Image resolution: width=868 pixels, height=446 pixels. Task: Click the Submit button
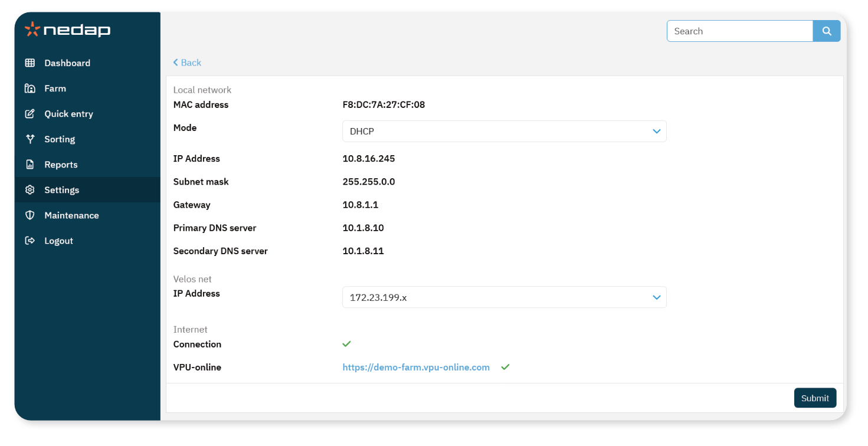pos(815,398)
